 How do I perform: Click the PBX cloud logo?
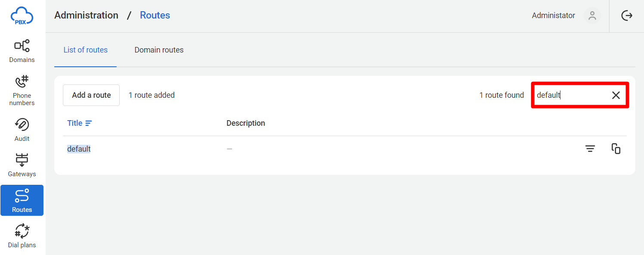pyautogui.click(x=22, y=16)
